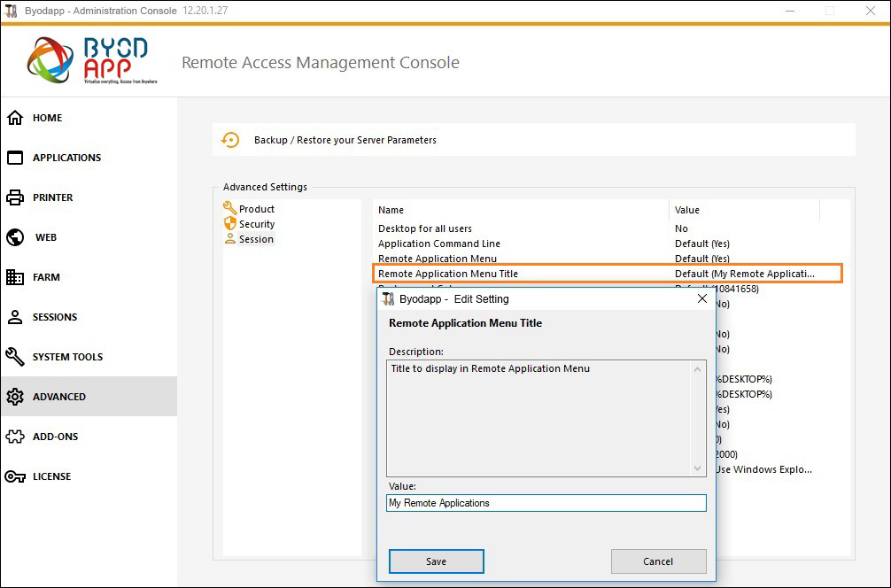Click the Name column header
Viewport: 891px width, 588px height.
521,210
